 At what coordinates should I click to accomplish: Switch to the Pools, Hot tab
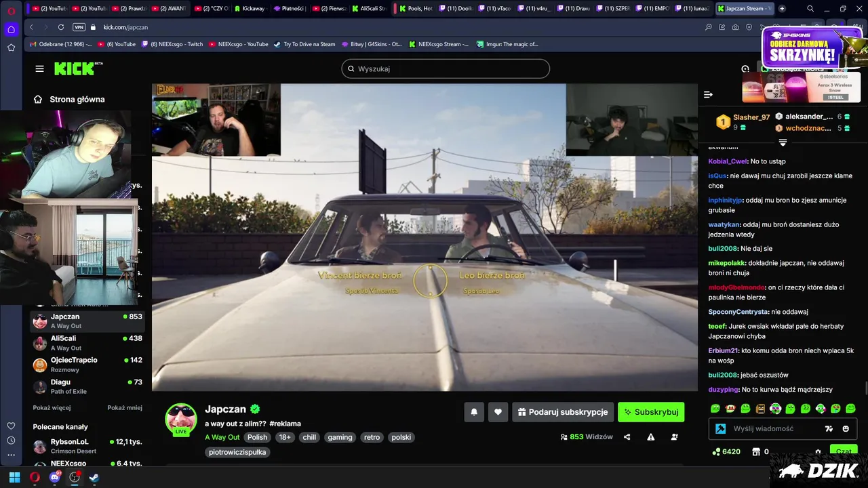(415, 9)
